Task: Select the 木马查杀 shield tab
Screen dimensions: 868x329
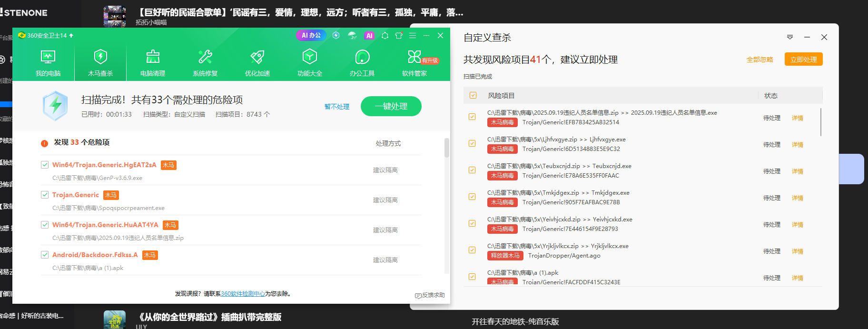Action: pyautogui.click(x=100, y=63)
